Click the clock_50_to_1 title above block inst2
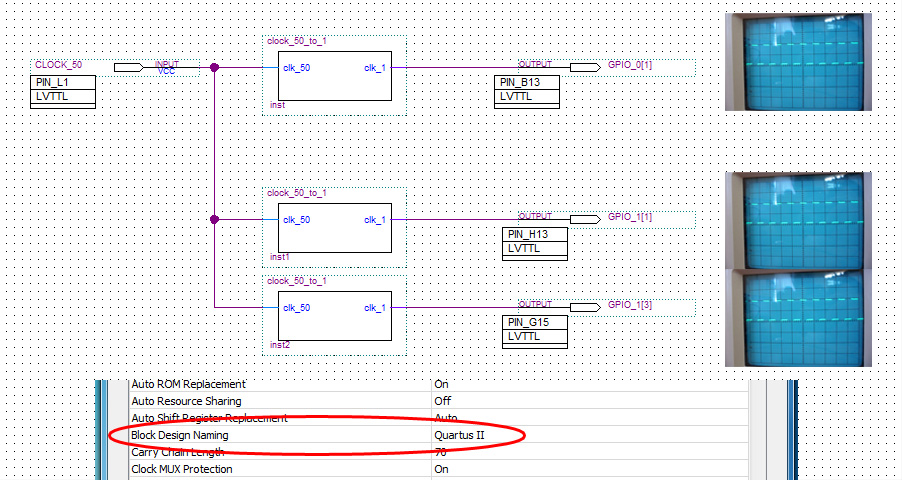 pos(296,281)
